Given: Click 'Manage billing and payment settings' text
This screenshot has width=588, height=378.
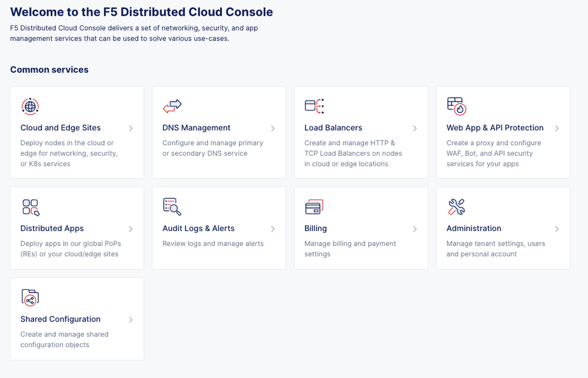Looking at the screenshot, I should 350,249.
